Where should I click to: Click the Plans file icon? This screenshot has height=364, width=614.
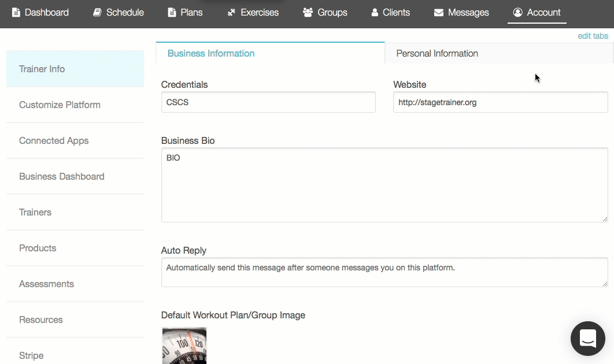(x=172, y=12)
